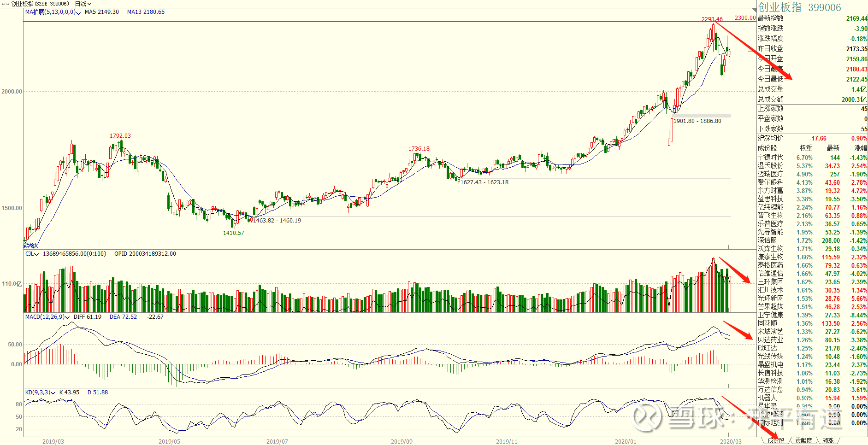Click the link icon beside 创业板指 title
The height and width of the screenshot is (445, 868).
pos(6,4)
